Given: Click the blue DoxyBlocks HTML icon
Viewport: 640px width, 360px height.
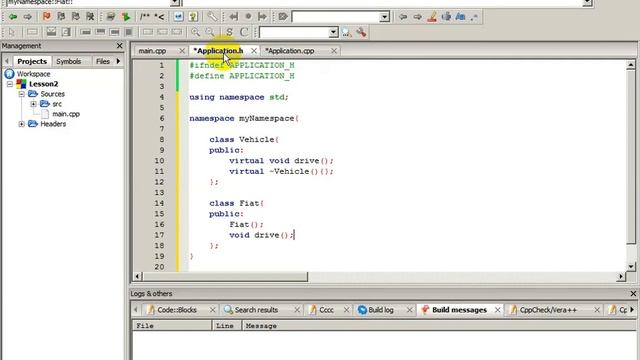Looking at the screenshot, I should pyautogui.click(x=178, y=17).
